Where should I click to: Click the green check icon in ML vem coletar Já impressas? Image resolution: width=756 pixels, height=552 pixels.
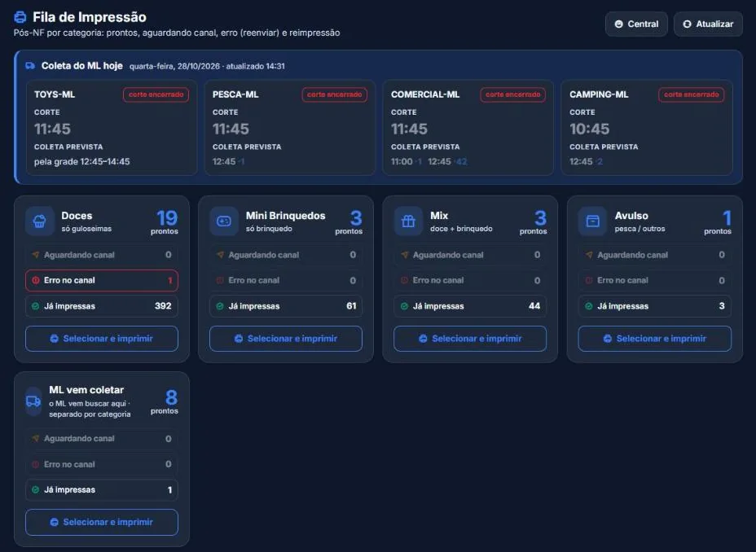point(36,490)
